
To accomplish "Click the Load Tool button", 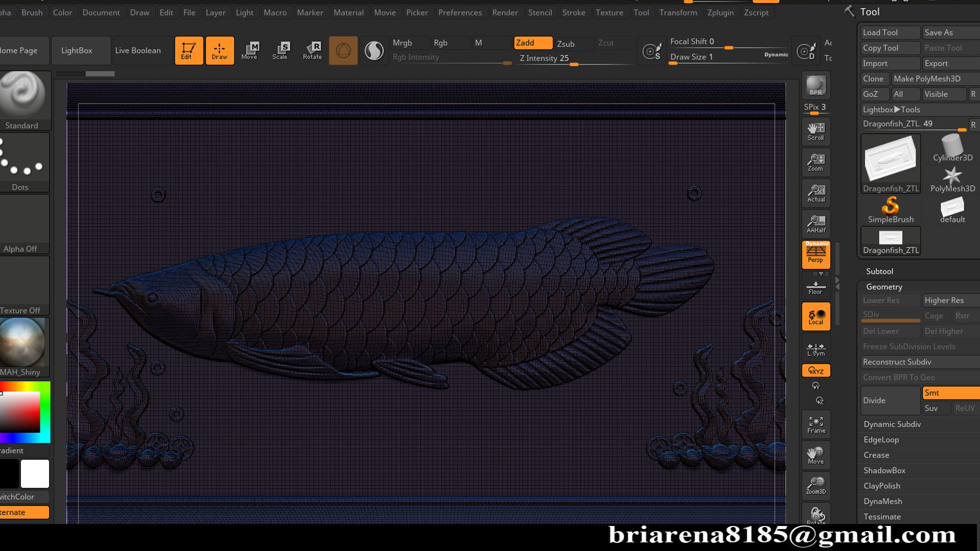I will point(890,32).
